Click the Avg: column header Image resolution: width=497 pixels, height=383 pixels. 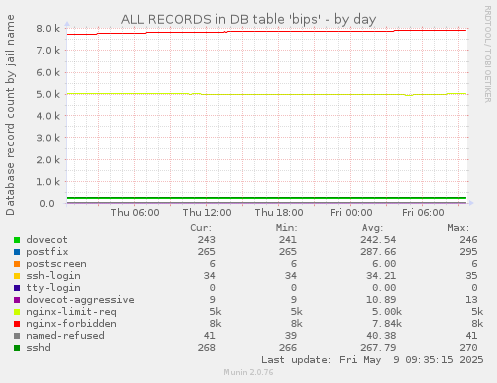(372, 228)
